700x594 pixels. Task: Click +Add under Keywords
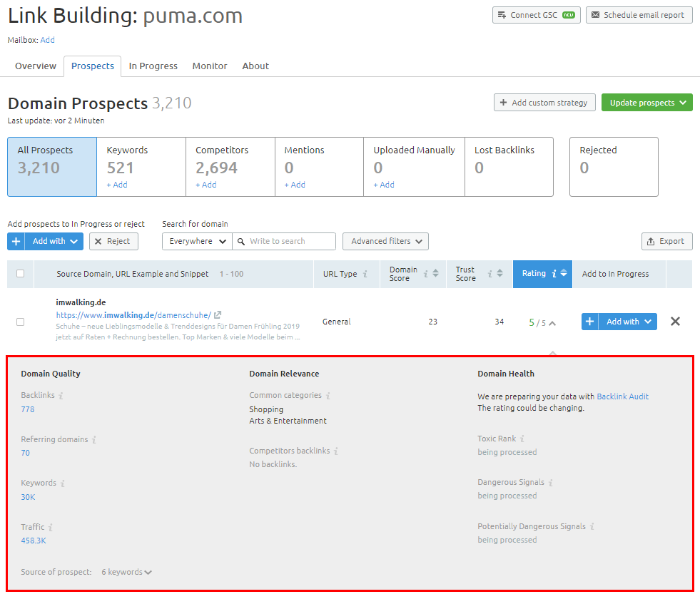pos(117,185)
